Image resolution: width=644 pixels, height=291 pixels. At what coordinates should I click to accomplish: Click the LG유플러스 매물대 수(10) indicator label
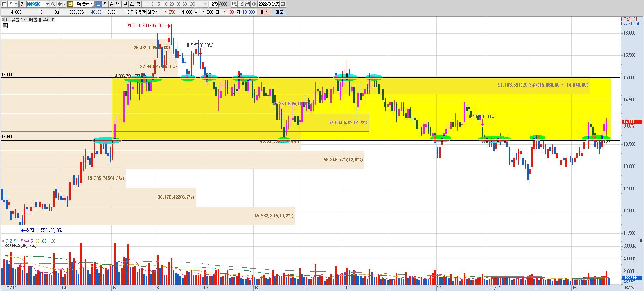(x=30, y=20)
